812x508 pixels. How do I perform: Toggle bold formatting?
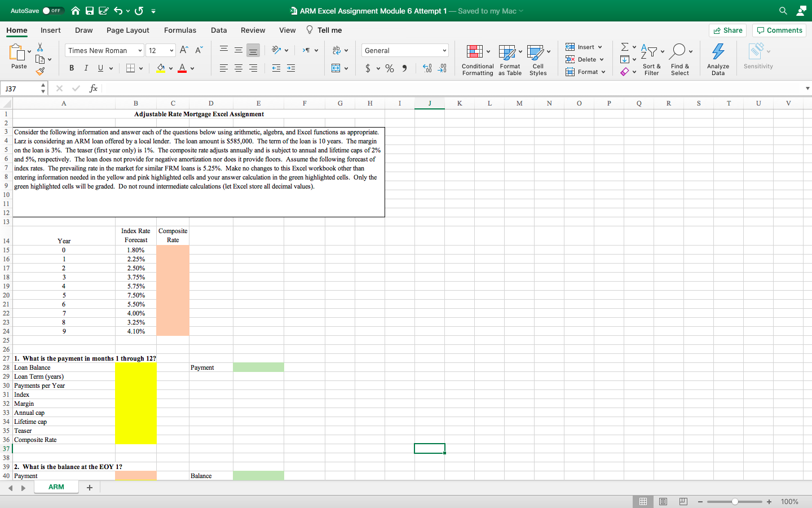71,67
